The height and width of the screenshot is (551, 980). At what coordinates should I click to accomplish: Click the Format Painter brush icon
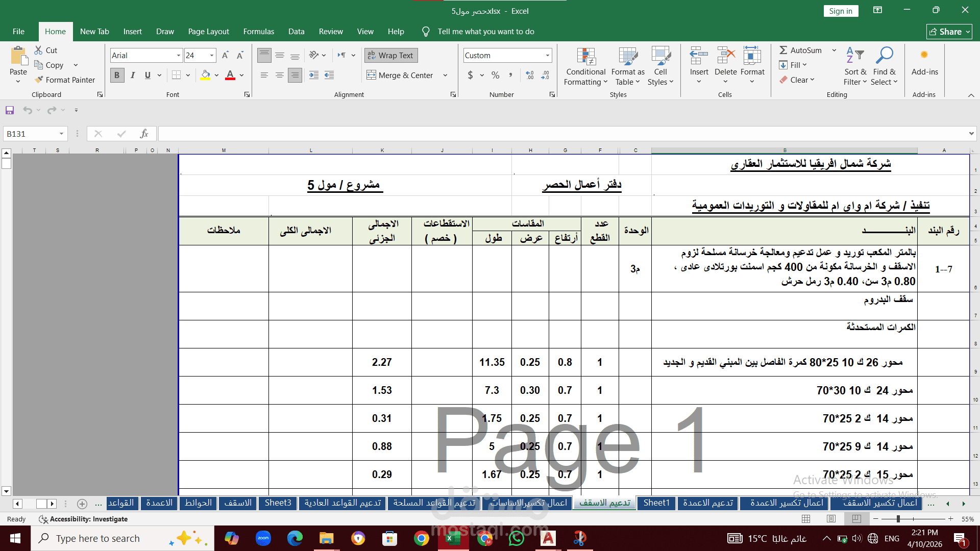tap(39, 80)
